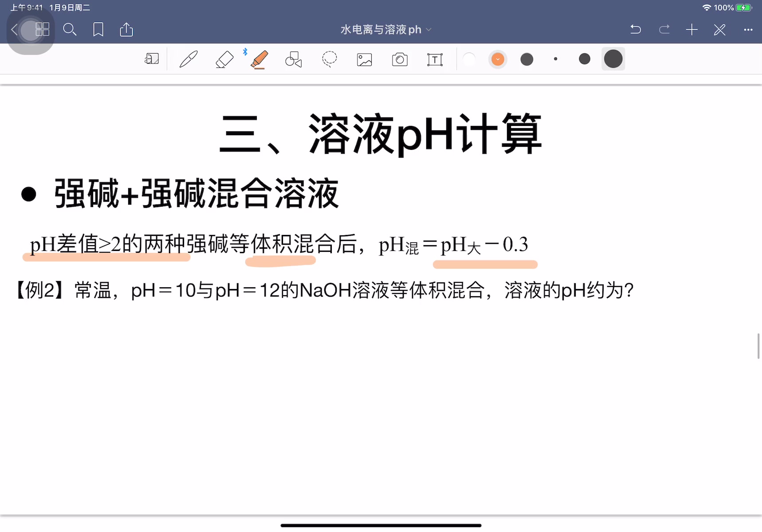Click the text 溶液的pH约为?

[x=569, y=290]
